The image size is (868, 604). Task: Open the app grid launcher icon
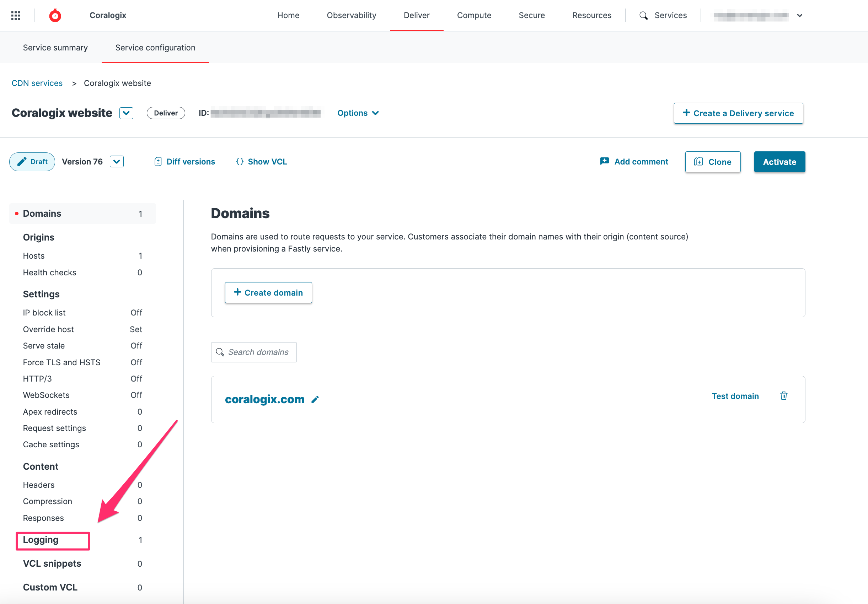pos(16,16)
